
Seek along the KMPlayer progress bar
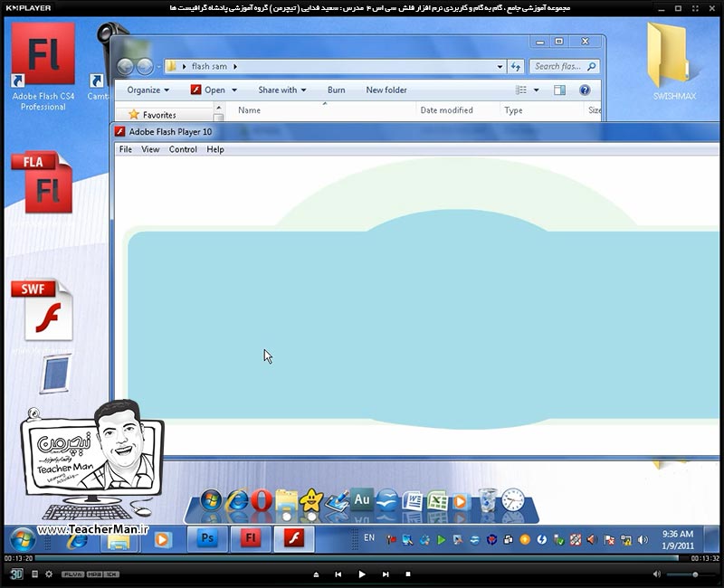tap(361, 558)
